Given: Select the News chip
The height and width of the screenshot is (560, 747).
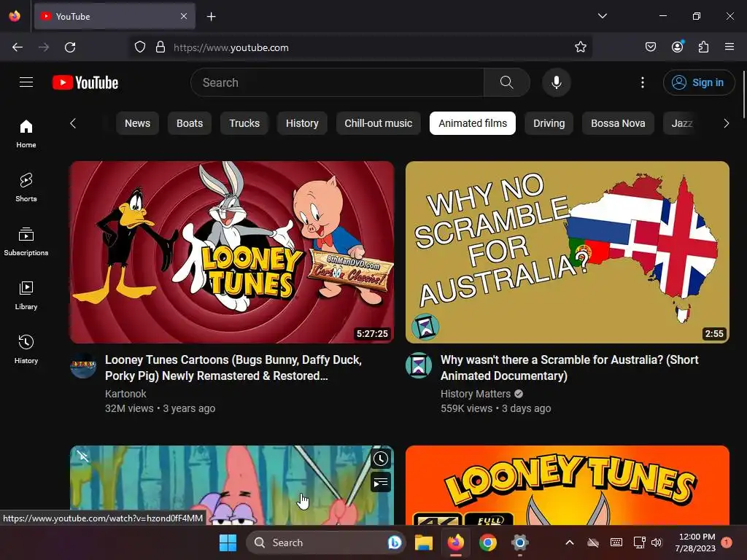Looking at the screenshot, I should pyautogui.click(x=137, y=123).
